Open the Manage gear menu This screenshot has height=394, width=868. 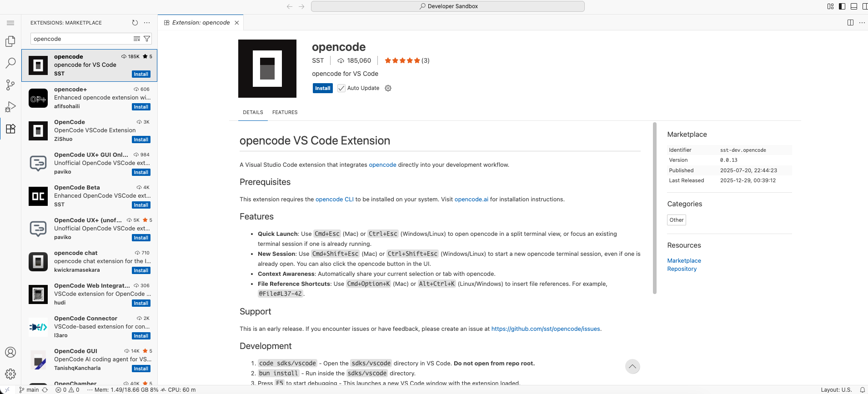(x=10, y=374)
